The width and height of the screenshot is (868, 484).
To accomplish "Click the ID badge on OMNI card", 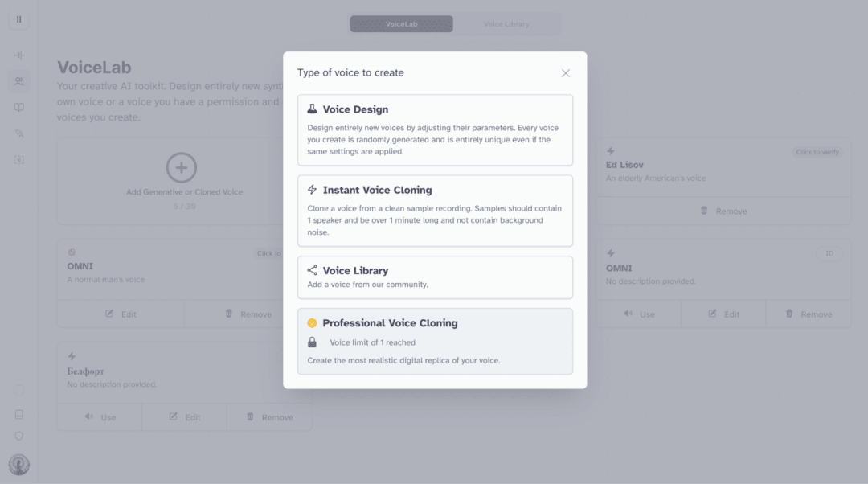I will coord(829,253).
